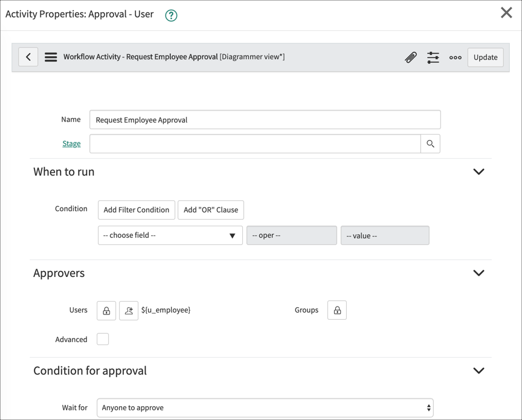Click the help question mark icon
This screenshot has width=522, height=420.
click(170, 14)
